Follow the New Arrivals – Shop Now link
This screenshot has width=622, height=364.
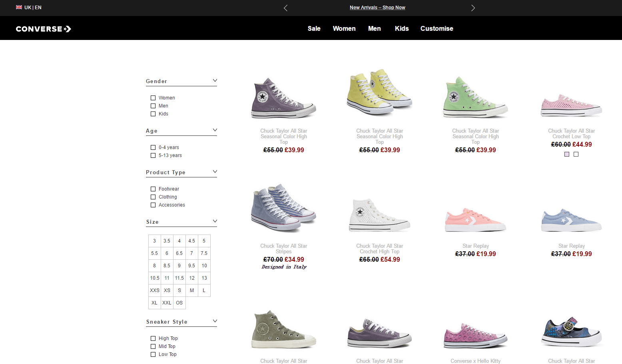[x=377, y=8]
